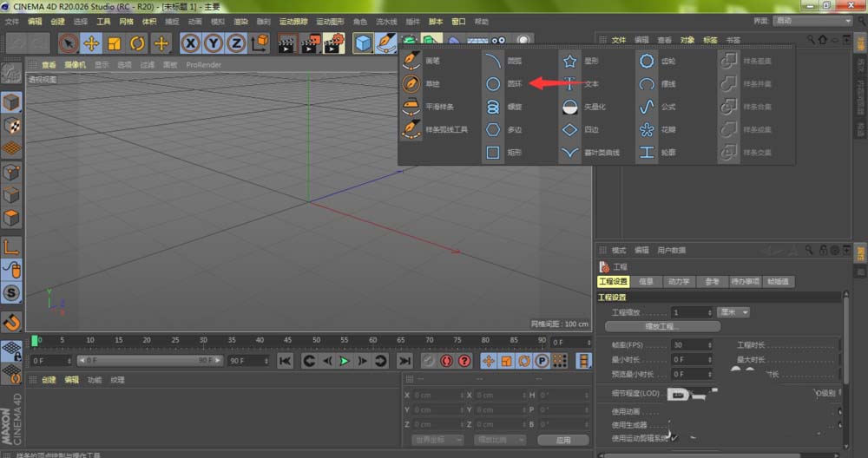Click the green play button in timeline
The width and height of the screenshot is (868, 458).
[345, 360]
